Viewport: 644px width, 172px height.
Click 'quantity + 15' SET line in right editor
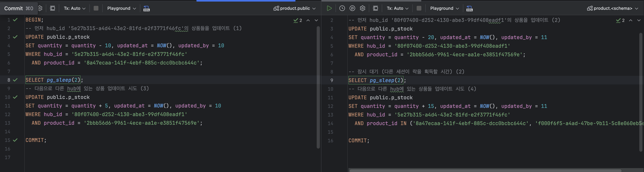(x=448, y=106)
